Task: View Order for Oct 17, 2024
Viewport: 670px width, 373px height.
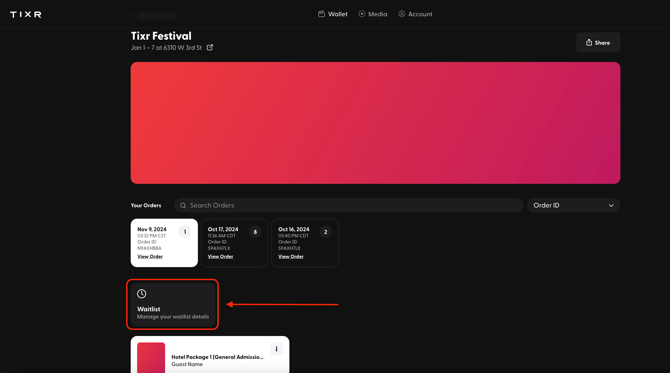Action: click(220, 256)
